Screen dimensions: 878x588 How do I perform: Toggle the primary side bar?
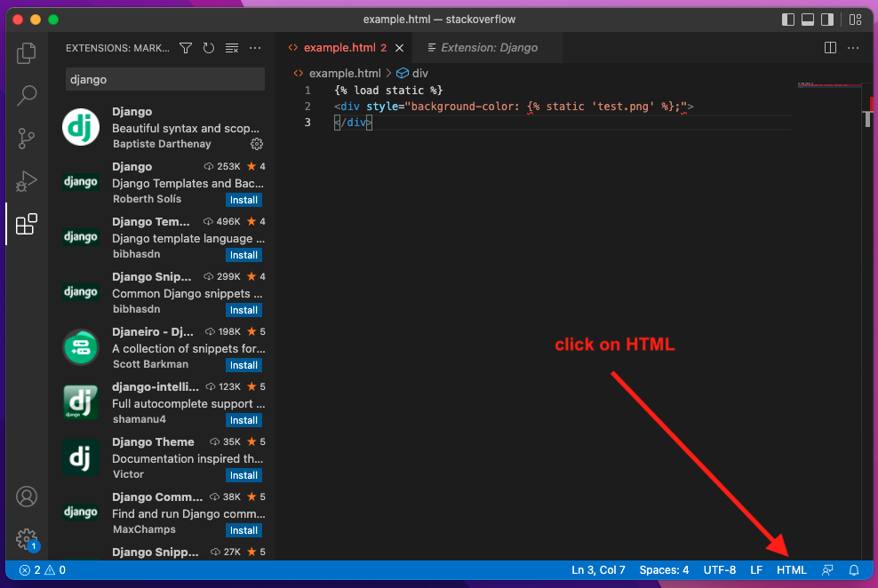click(x=788, y=20)
